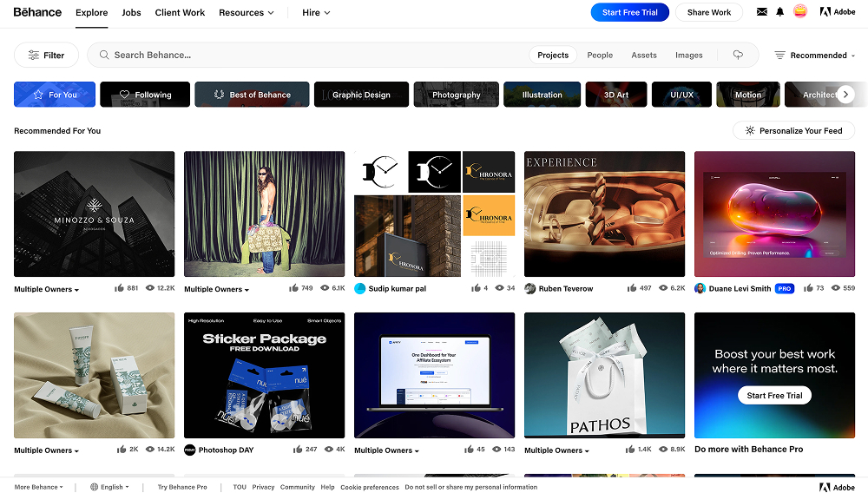Expand Multiple Owners under Minozzo & Souza

coord(47,289)
